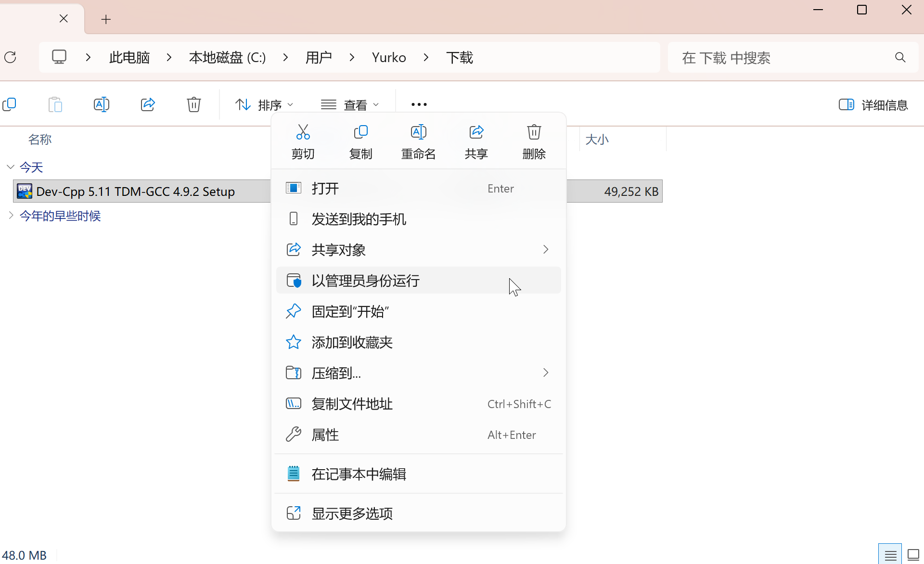924x564 pixels.
Task: Switch to large thumbnails view in status bar
Action: pos(913,555)
